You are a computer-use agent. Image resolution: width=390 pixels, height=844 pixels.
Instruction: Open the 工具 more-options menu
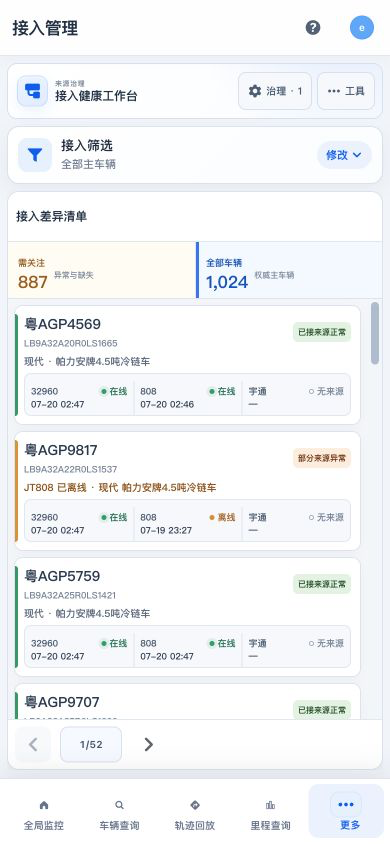346,91
